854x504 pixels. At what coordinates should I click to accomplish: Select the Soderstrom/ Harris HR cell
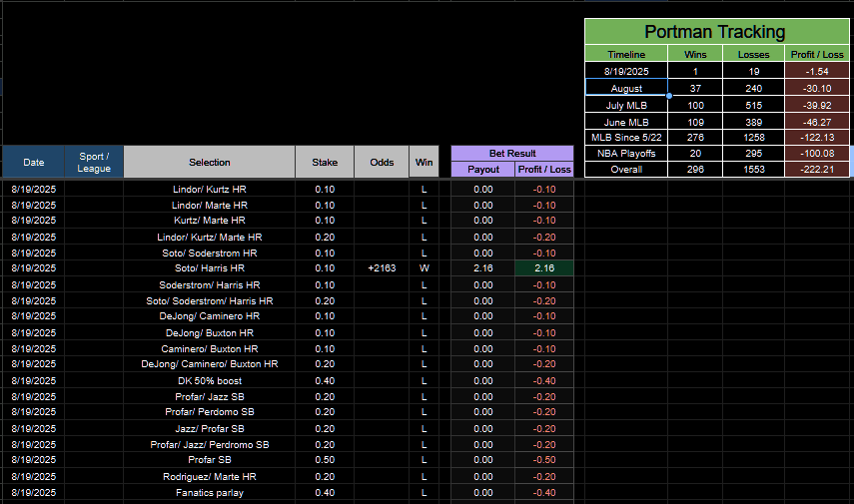point(209,284)
